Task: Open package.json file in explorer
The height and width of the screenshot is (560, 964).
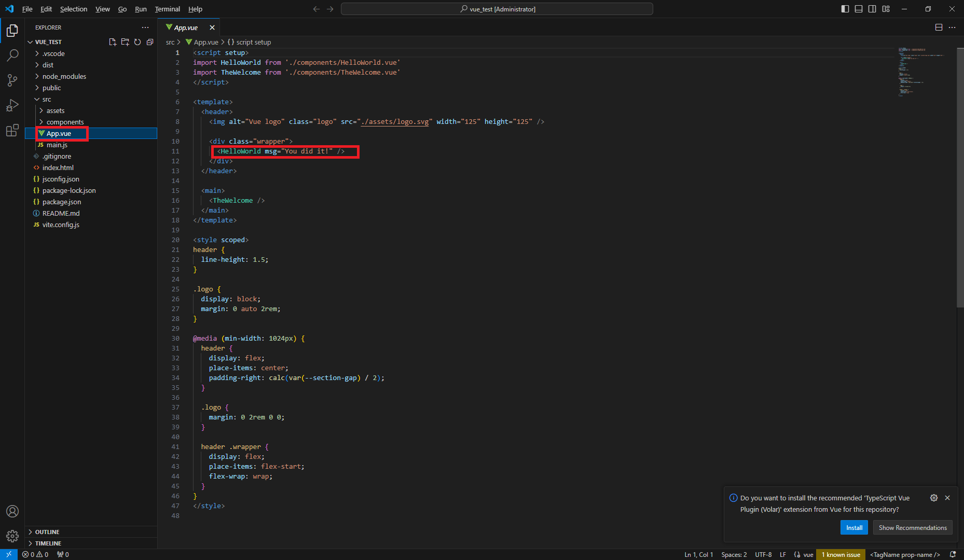Action: click(62, 202)
